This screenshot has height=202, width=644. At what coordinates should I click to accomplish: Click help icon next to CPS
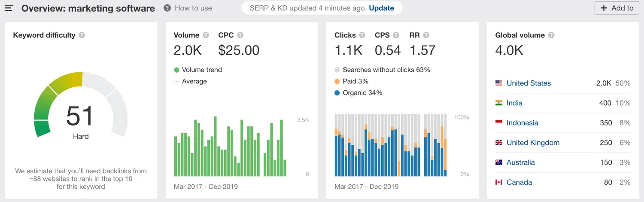(x=396, y=35)
